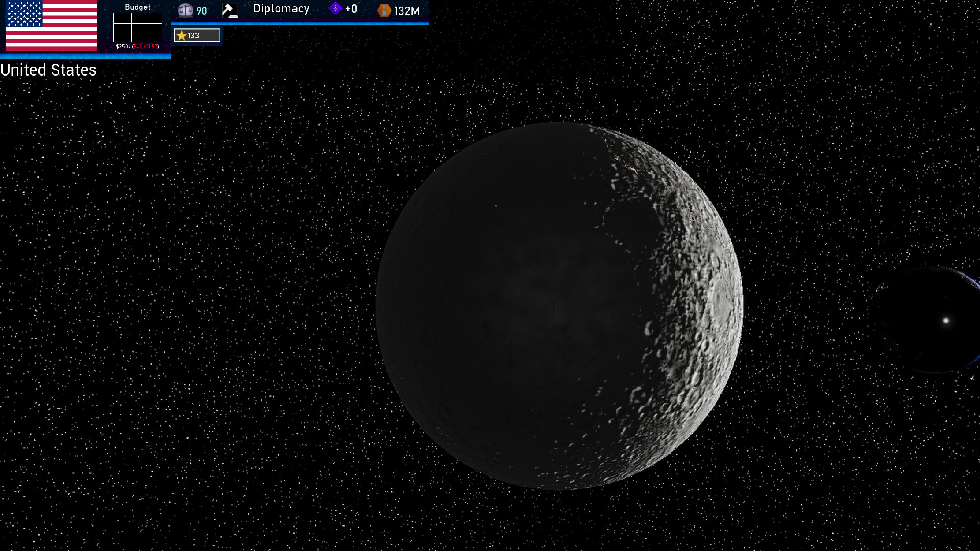Click the 90 stability value
980x551 pixels.
tap(202, 11)
